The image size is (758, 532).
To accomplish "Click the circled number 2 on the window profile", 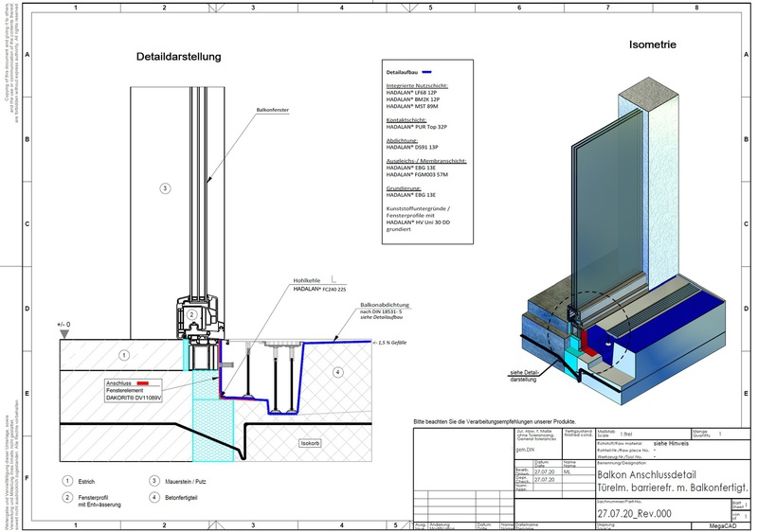I will [191, 314].
